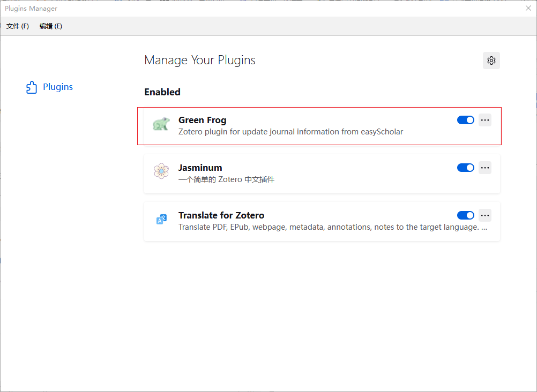Click the Jasminum plugin title
The height and width of the screenshot is (392, 537).
[200, 168]
